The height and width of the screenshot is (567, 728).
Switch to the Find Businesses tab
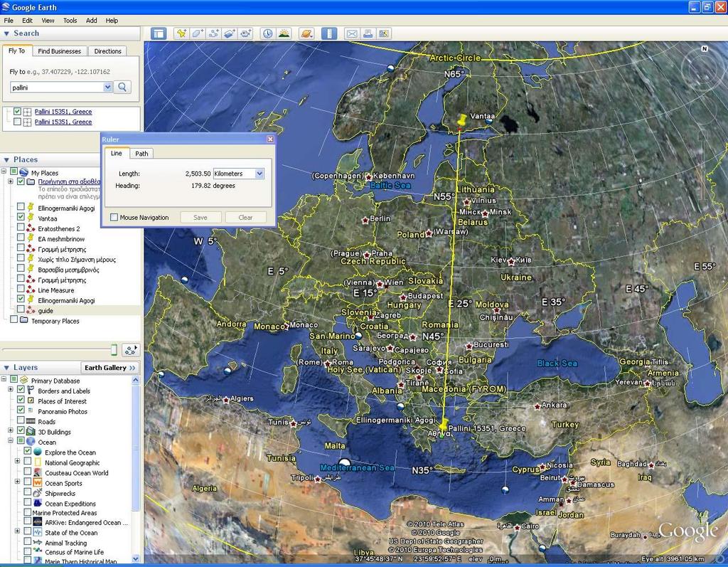(x=60, y=51)
